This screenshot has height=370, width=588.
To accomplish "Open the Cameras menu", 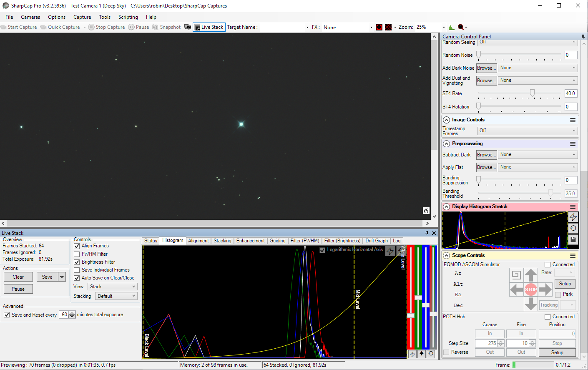I will (30, 17).
